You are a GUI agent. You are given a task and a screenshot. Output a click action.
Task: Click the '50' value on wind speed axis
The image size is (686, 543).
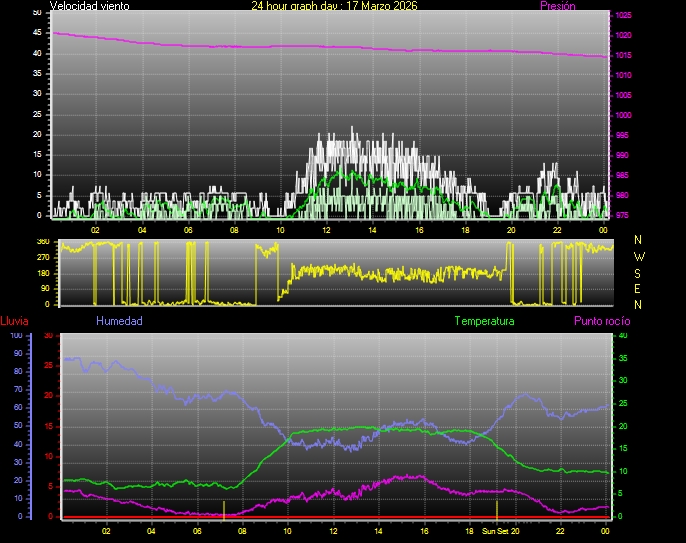(x=37, y=12)
